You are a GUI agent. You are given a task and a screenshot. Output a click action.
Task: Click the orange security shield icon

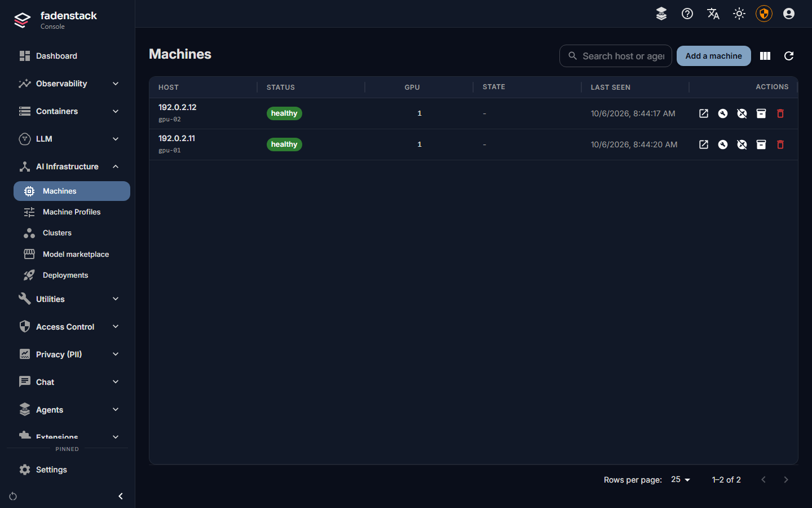[764, 14]
